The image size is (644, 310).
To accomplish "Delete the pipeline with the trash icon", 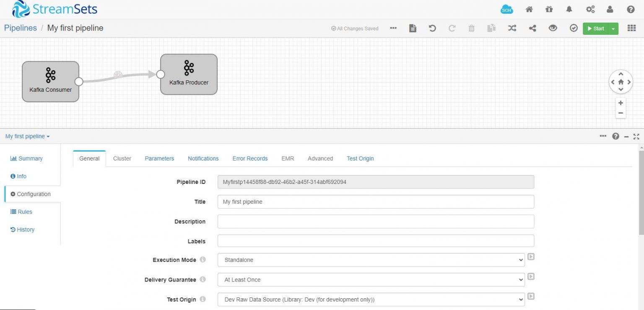I will (x=471, y=28).
